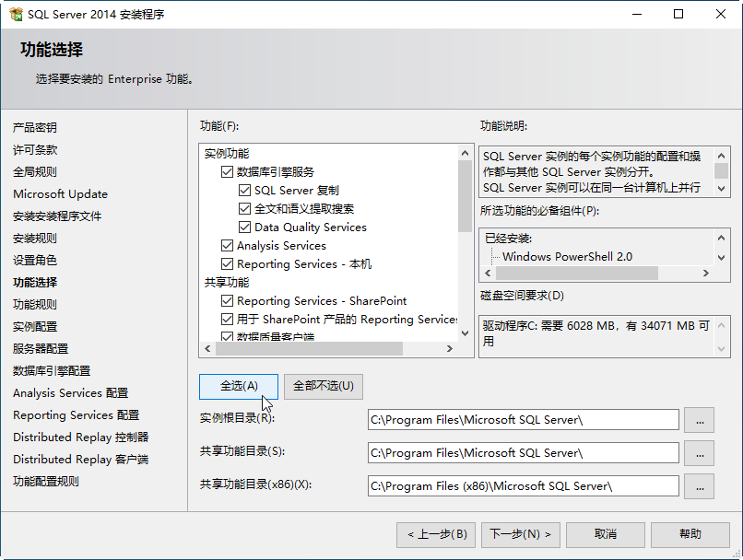Toggle the 全文和语义提取搜索 checkbox

[244, 209]
